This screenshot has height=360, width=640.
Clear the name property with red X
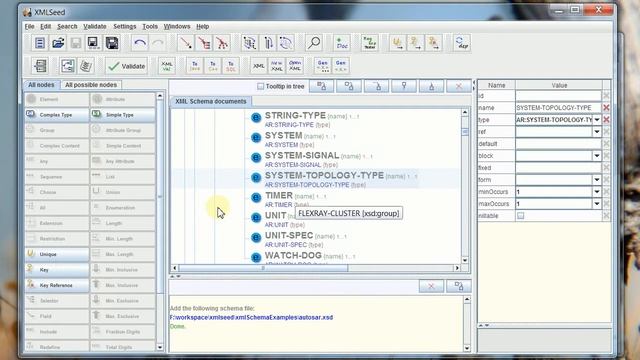tap(606, 108)
